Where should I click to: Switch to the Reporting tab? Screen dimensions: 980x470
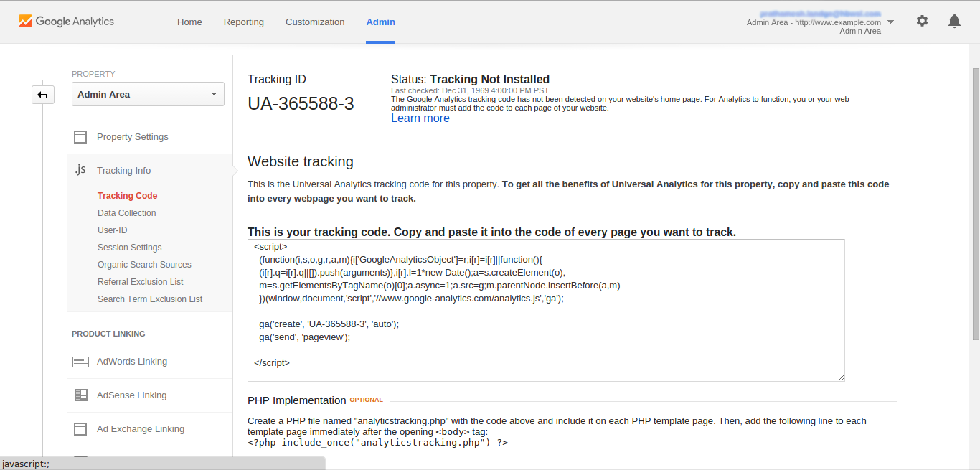click(244, 22)
